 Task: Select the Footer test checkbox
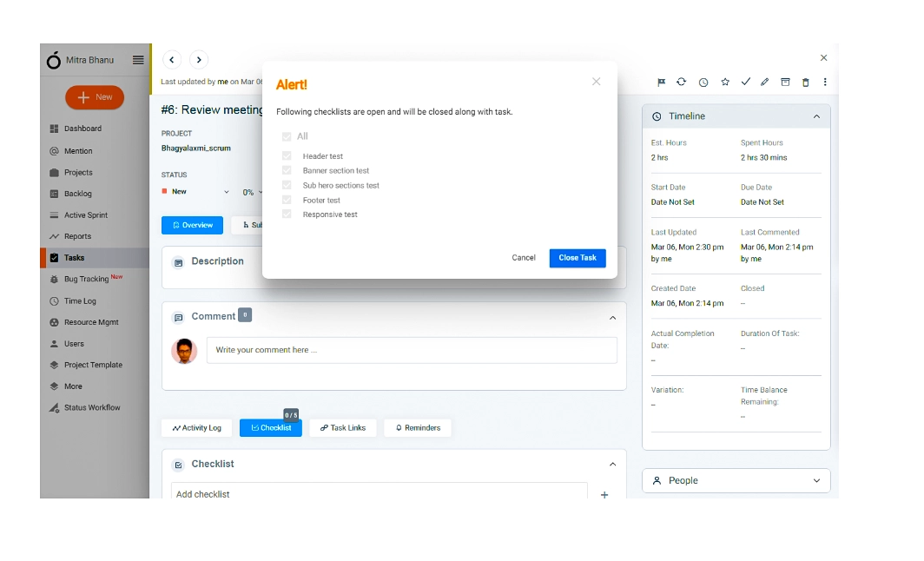(x=287, y=200)
